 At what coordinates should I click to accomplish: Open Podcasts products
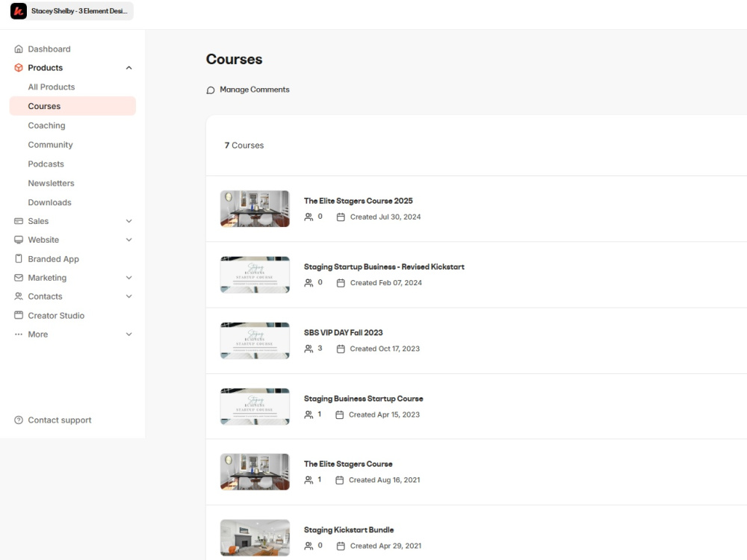click(46, 164)
